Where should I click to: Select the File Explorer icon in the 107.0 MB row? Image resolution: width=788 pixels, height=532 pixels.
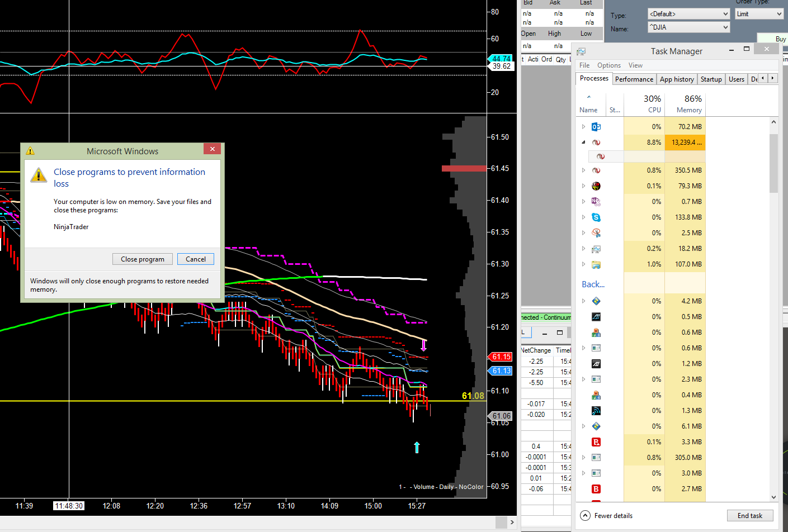(x=596, y=264)
